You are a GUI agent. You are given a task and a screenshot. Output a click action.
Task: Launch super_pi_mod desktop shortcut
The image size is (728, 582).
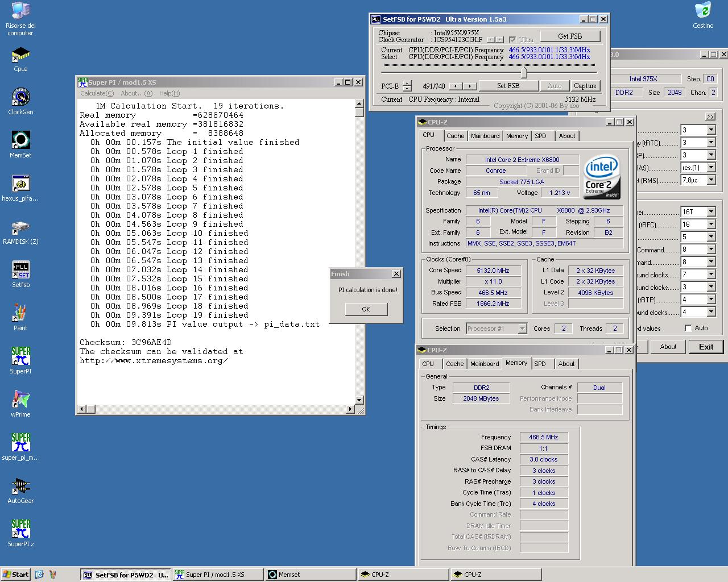click(x=20, y=447)
